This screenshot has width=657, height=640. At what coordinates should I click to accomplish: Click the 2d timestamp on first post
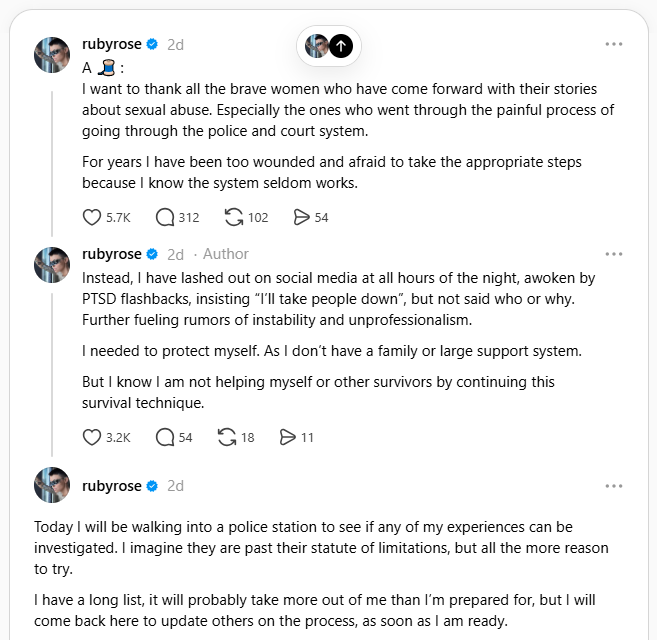175,44
